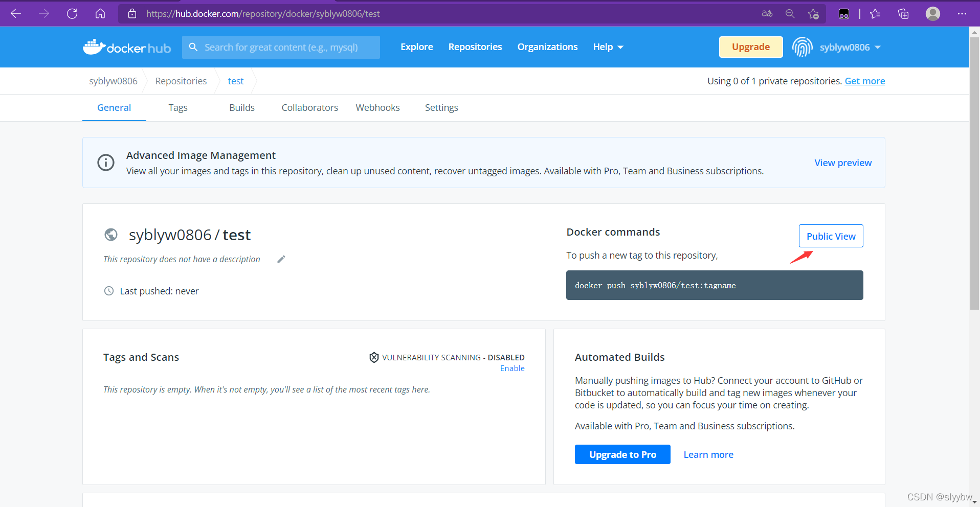Click the info icon in Advanced Image Management

[x=106, y=163]
